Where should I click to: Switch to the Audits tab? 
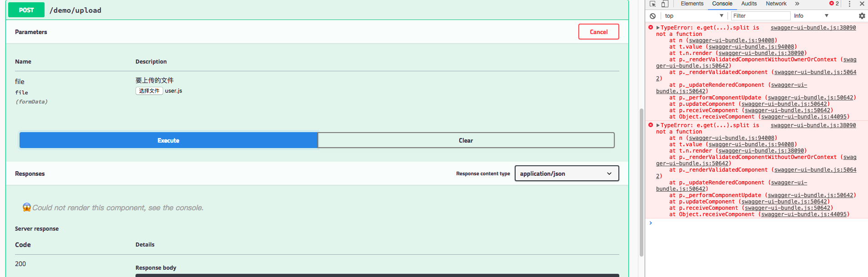749,4
